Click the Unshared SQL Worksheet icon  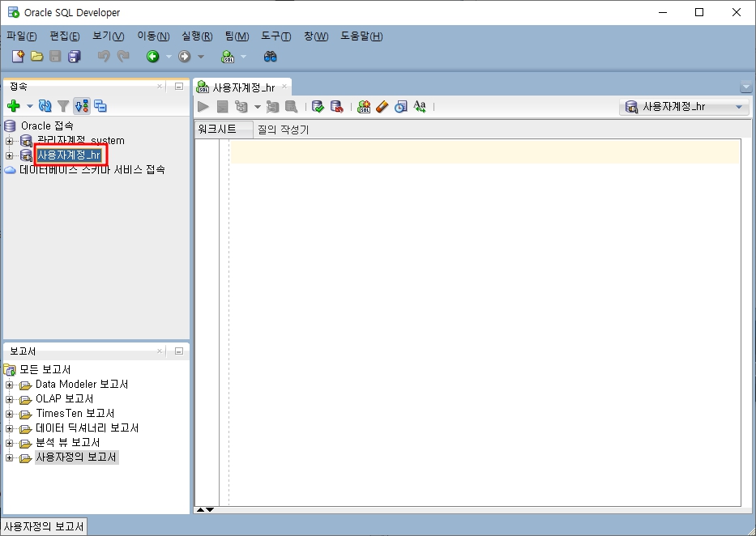click(x=364, y=106)
